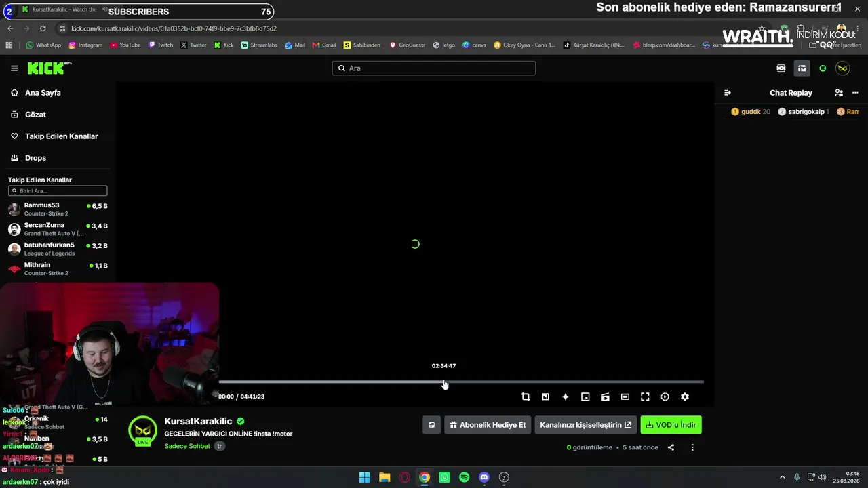Reload the browser page

click(43, 28)
